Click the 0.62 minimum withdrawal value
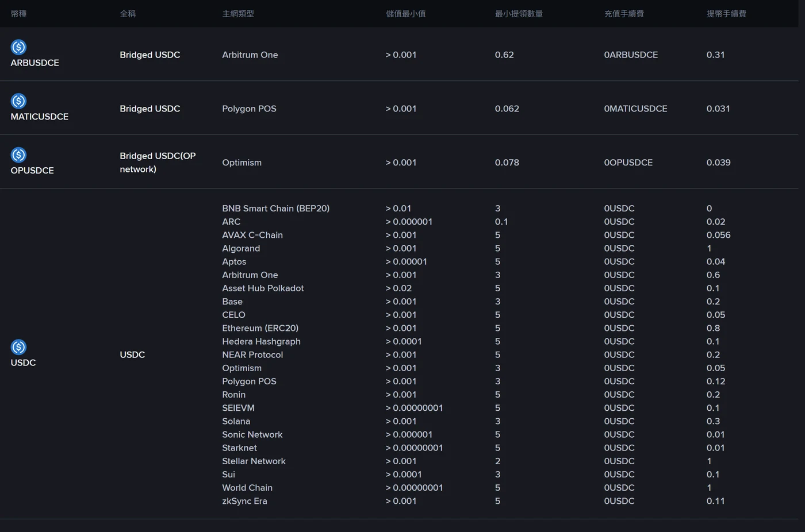The width and height of the screenshot is (805, 532). coord(504,55)
